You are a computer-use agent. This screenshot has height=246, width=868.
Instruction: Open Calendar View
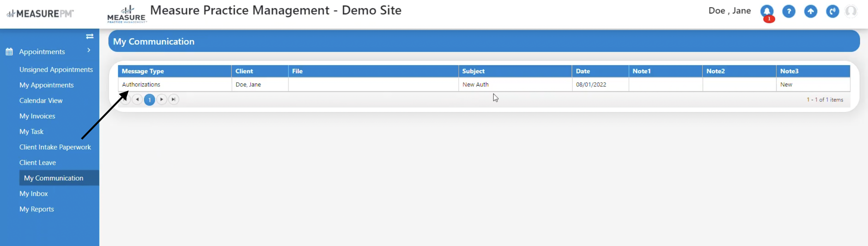pos(41,101)
